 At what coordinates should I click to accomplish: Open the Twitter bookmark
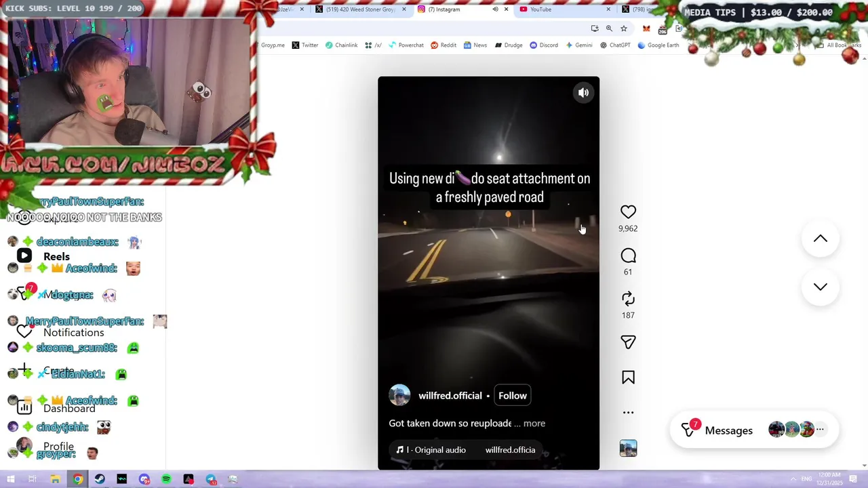(x=305, y=45)
